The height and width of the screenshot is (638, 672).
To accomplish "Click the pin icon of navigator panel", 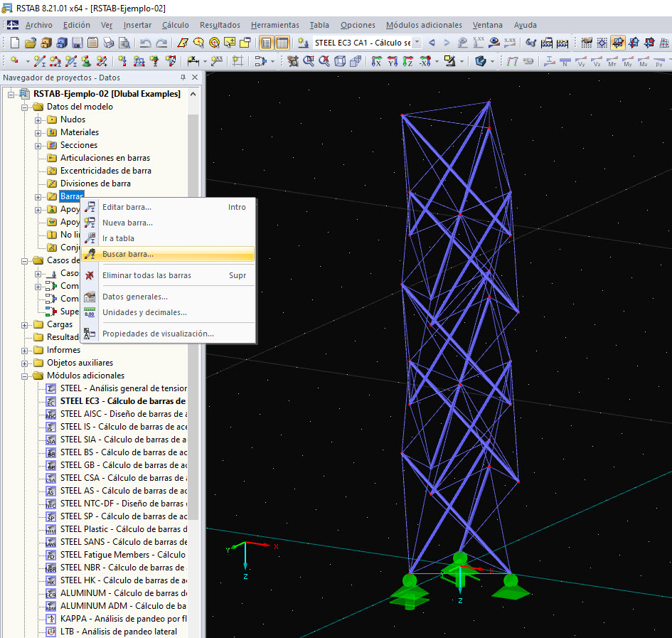I will pyautogui.click(x=183, y=78).
